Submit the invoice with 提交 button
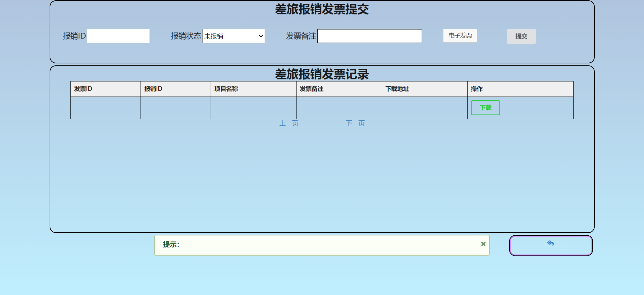The height and width of the screenshot is (295, 644). [521, 36]
